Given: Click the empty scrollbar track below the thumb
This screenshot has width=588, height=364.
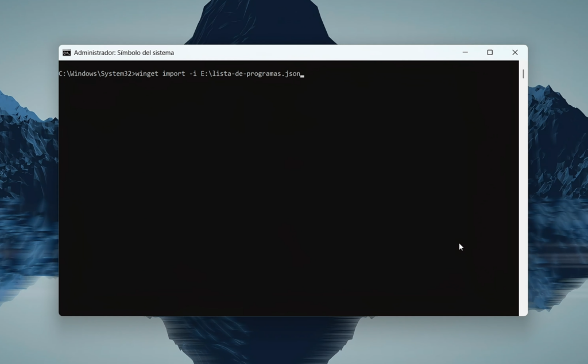Looking at the screenshot, I should coord(523,201).
